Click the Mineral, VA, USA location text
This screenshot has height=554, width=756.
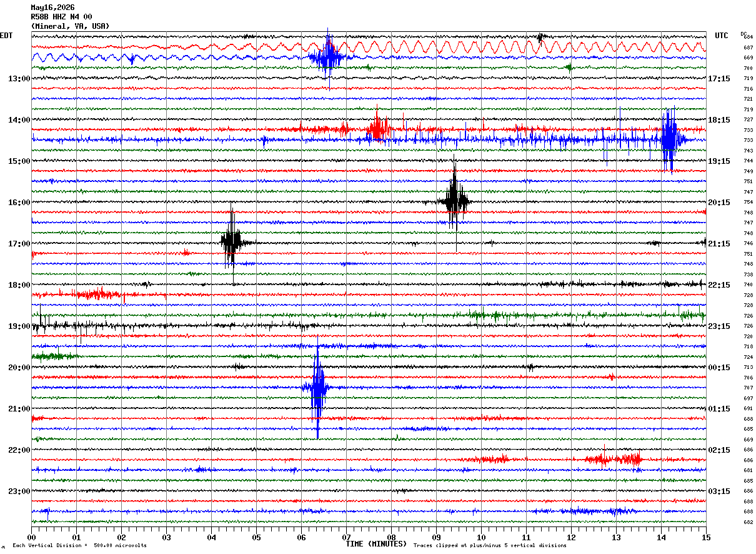70,26
